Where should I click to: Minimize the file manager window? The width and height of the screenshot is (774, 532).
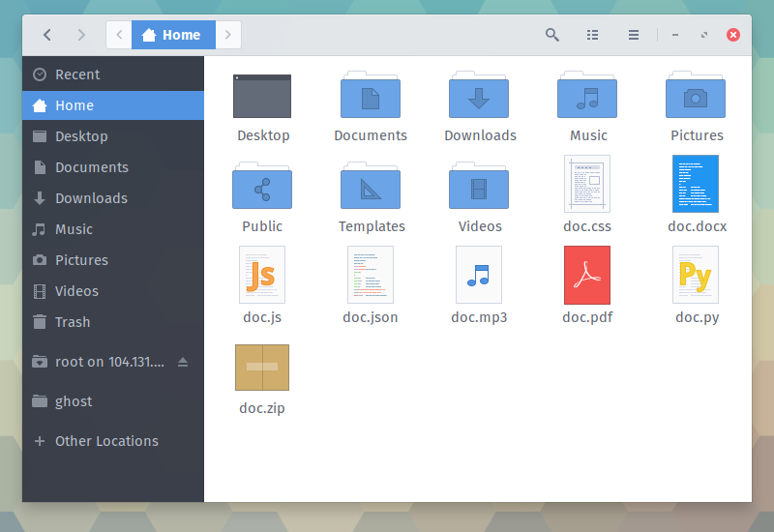click(x=675, y=35)
